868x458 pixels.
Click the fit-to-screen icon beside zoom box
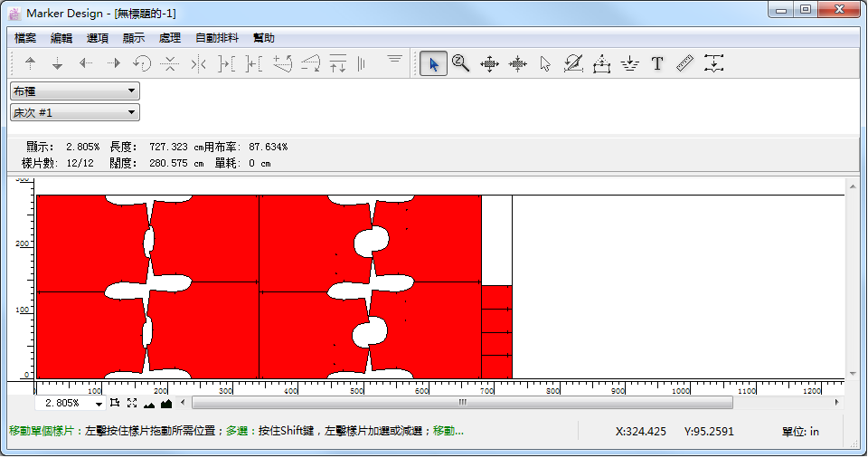click(132, 403)
